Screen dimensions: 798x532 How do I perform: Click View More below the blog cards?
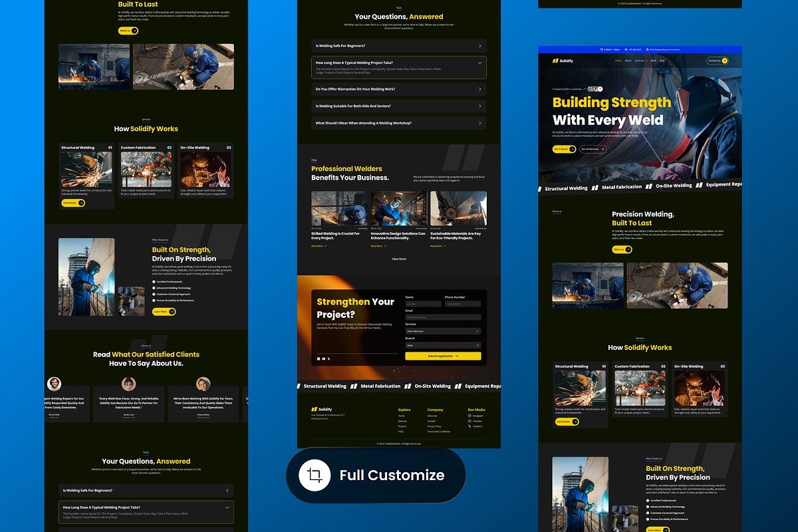tap(399, 259)
